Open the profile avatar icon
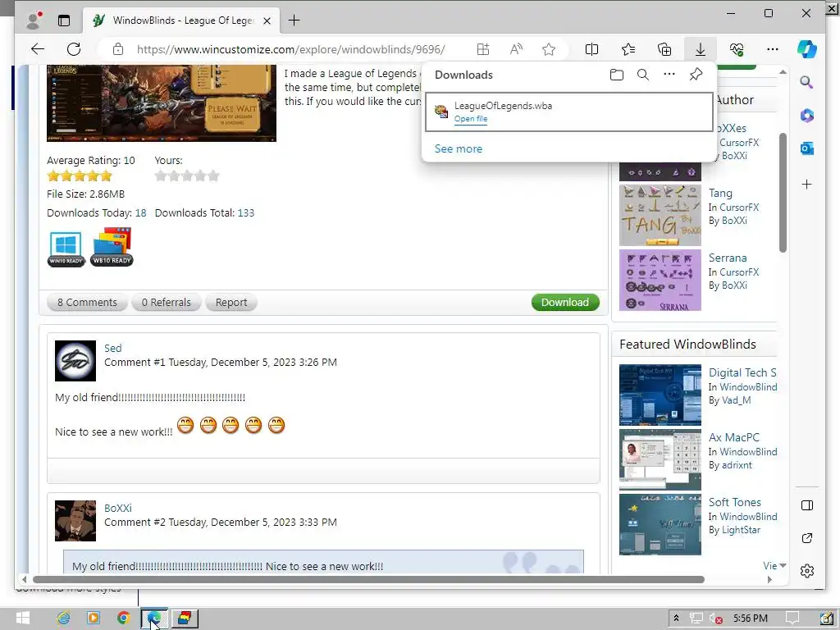This screenshot has width=840, height=630. coord(34,21)
